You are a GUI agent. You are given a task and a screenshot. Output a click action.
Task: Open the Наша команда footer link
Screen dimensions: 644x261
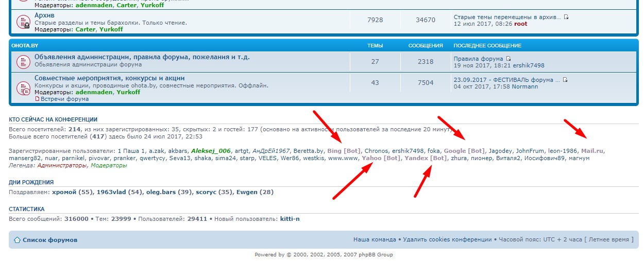click(374, 239)
